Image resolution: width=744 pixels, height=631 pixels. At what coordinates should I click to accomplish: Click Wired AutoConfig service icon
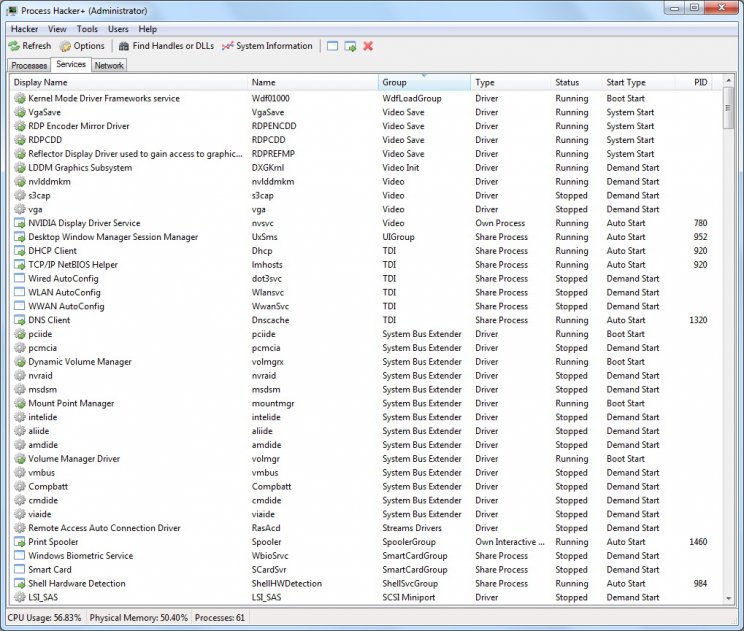click(19, 278)
